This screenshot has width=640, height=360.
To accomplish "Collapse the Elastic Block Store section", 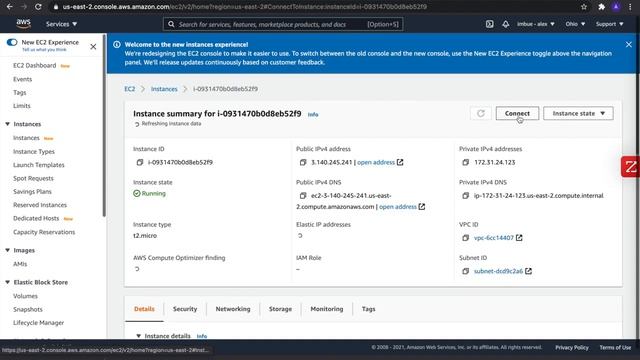I will pyautogui.click(x=7, y=282).
